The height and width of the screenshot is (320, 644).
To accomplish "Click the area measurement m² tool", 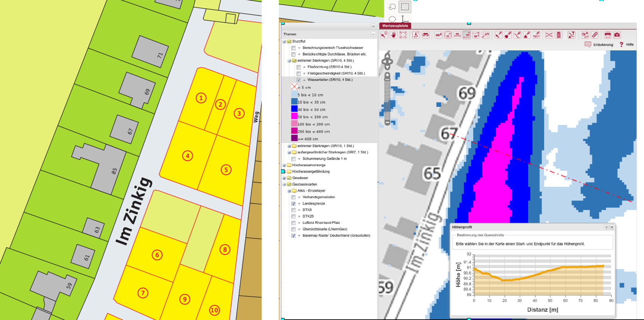I will point(439,35).
